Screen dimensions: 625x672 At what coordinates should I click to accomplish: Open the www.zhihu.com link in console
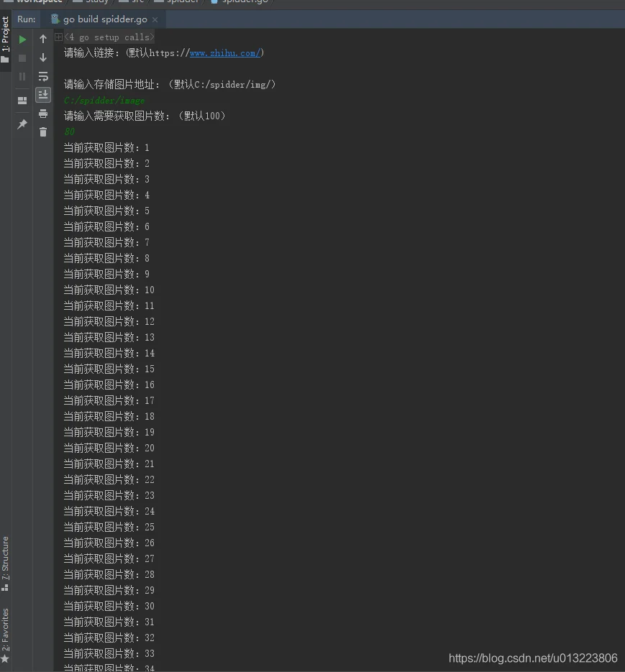pos(225,53)
